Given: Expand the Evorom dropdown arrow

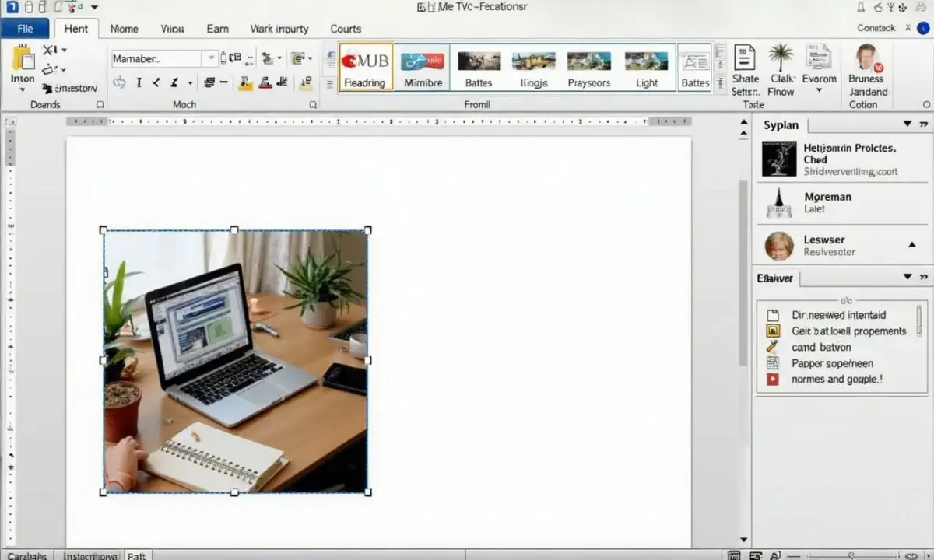Looking at the screenshot, I should point(819,90).
